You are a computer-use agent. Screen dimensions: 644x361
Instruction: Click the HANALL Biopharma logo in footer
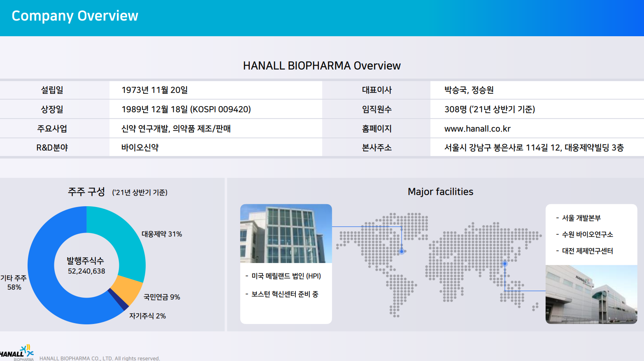(x=16, y=353)
